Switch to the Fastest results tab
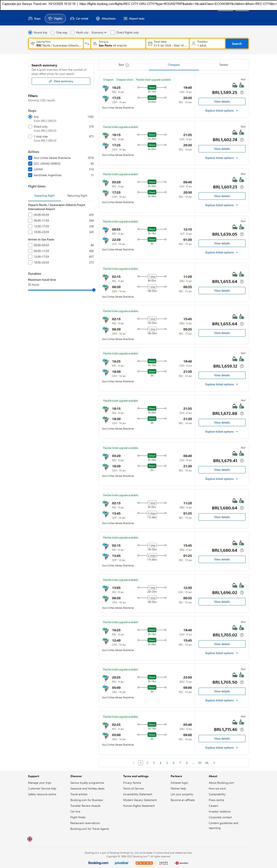This screenshot has height=868, width=277. [223, 65]
